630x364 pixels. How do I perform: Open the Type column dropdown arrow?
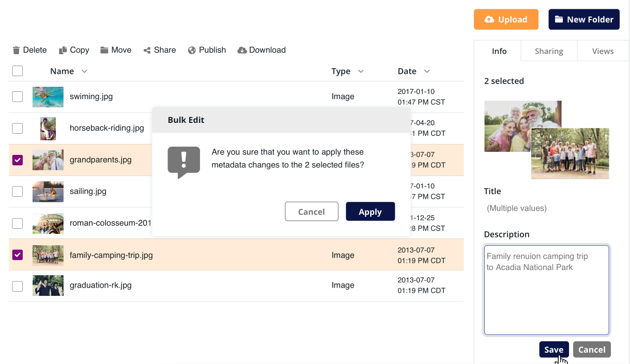tap(361, 71)
